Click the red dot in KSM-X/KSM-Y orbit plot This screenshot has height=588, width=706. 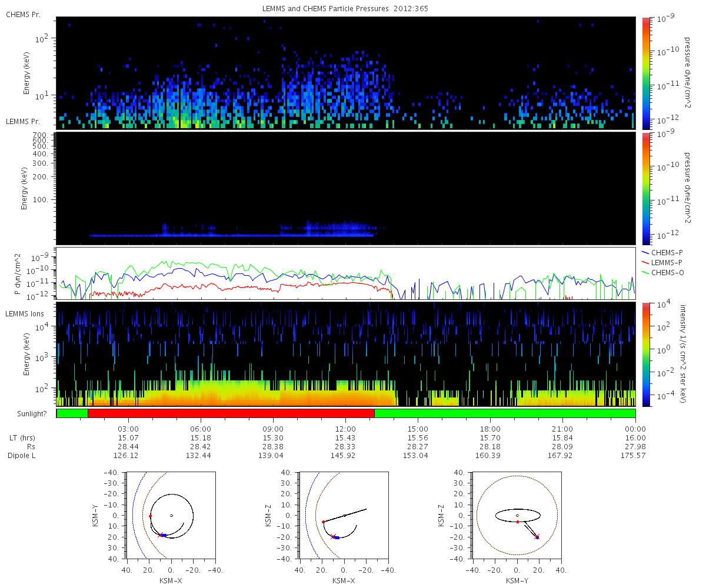click(x=150, y=516)
